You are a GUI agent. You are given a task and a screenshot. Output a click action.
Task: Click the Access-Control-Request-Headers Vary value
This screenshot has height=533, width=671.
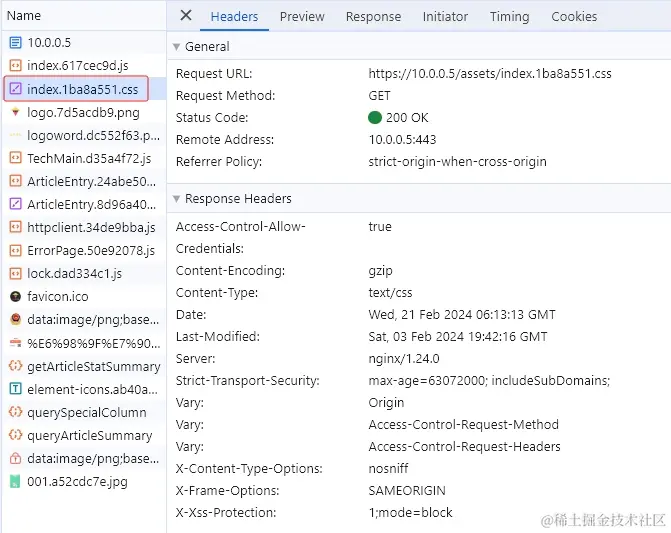click(x=464, y=447)
